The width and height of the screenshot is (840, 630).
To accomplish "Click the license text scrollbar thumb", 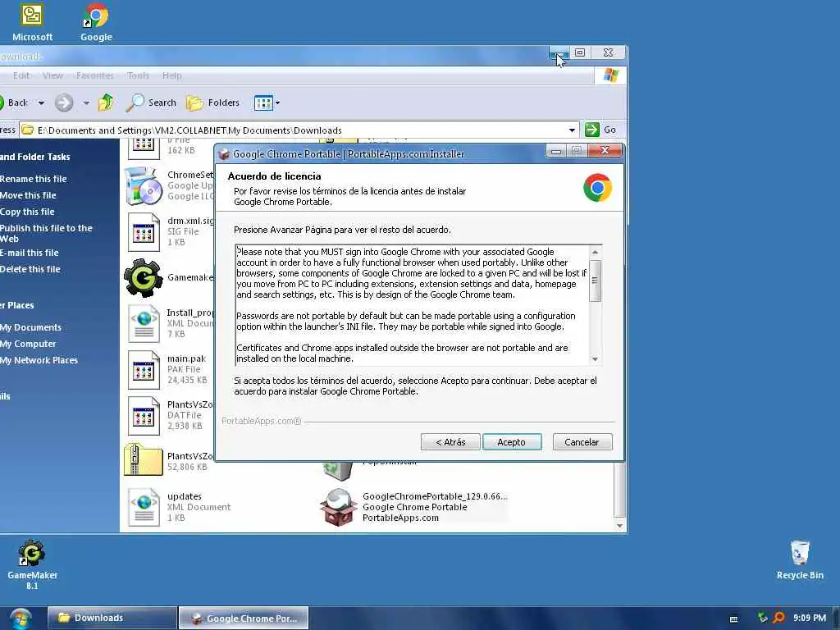I will [x=595, y=281].
